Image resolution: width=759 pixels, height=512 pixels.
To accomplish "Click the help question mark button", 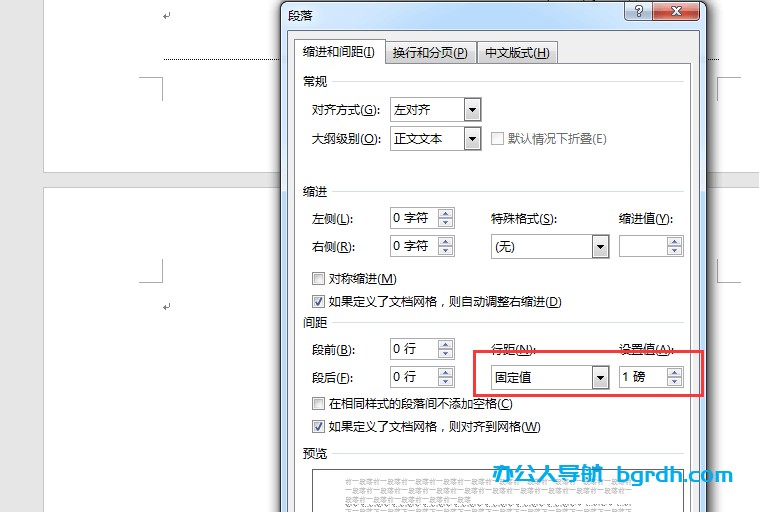I will coord(638,11).
